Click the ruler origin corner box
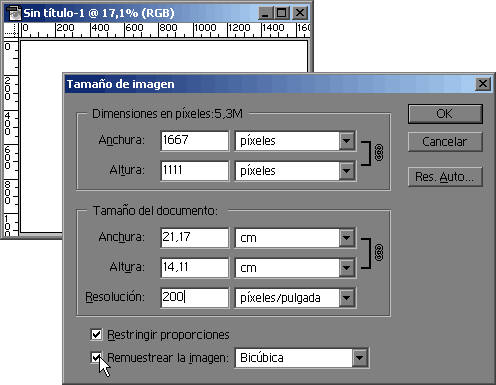Image resolution: width=496 pixels, height=385 pixels. click(x=11, y=30)
